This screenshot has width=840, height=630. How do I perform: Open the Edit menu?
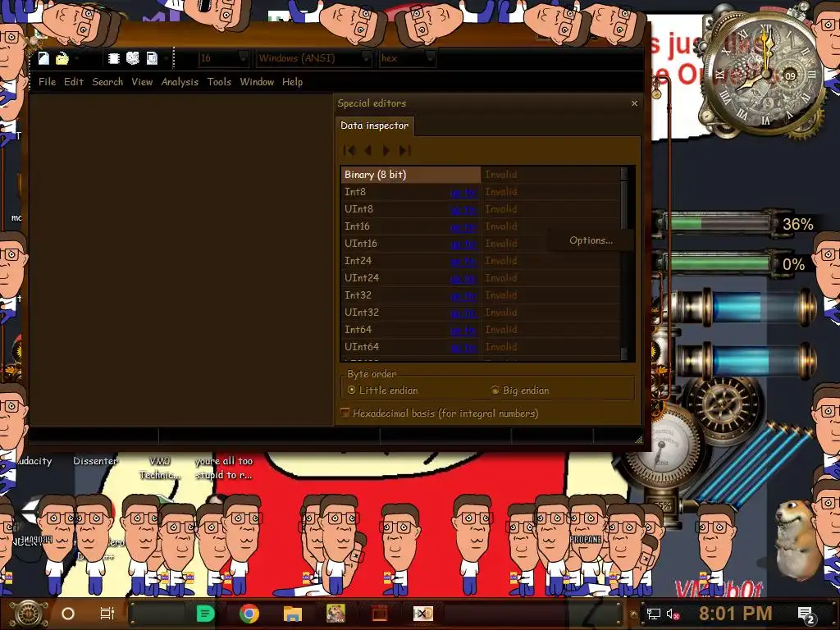74,82
